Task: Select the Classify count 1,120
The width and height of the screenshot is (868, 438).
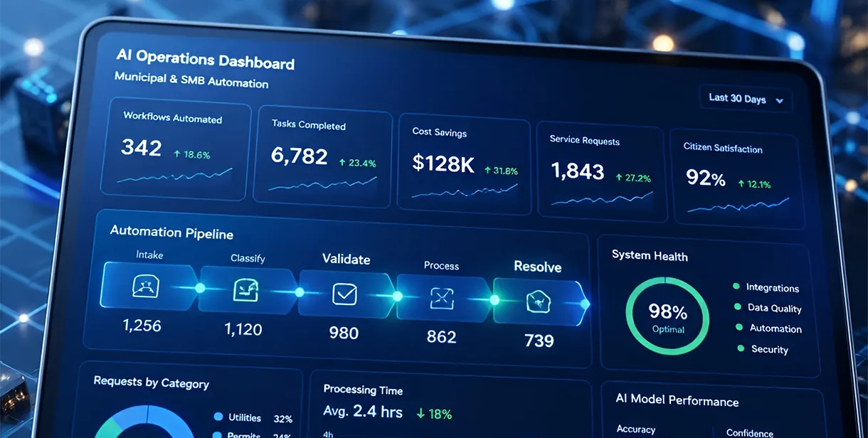Action: click(243, 329)
